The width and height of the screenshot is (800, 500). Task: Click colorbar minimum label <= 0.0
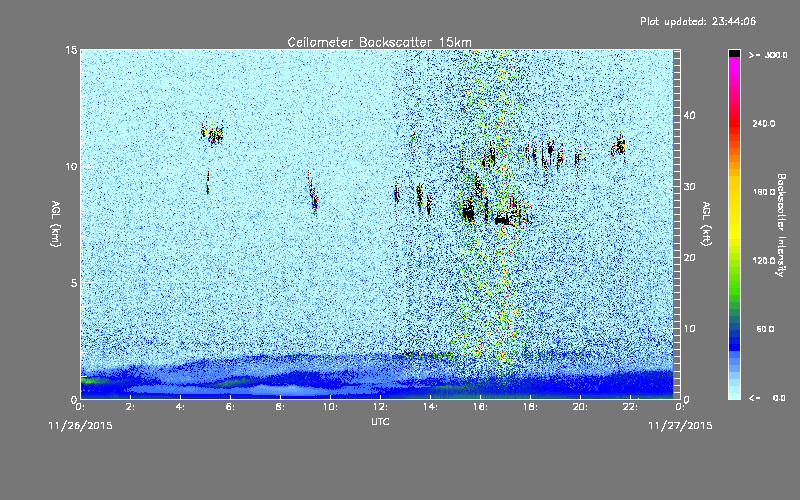(x=767, y=398)
